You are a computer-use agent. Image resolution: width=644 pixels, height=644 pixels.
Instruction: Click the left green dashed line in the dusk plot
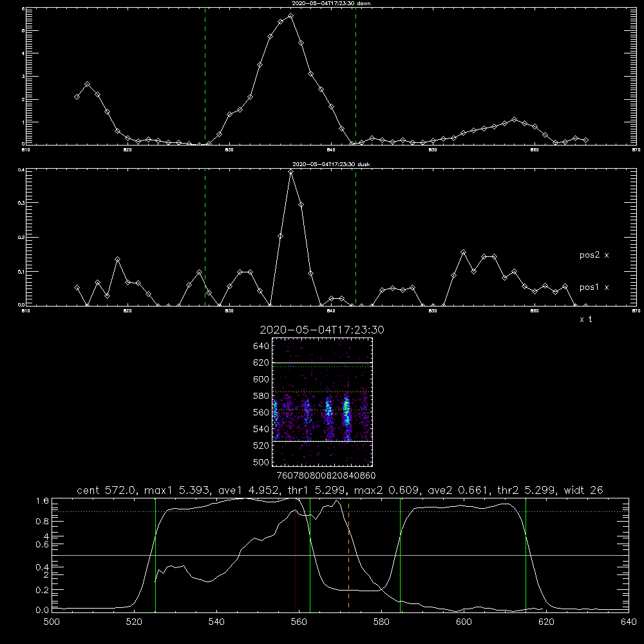205,237
